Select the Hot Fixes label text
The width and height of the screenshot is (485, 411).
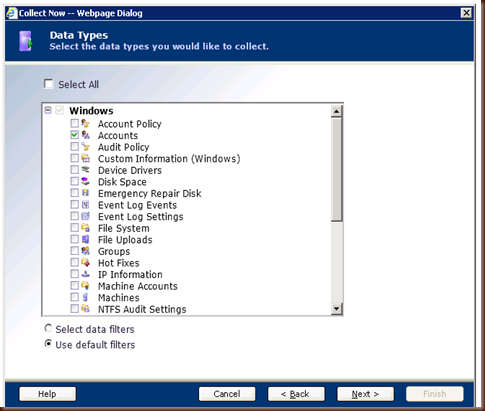(x=119, y=263)
